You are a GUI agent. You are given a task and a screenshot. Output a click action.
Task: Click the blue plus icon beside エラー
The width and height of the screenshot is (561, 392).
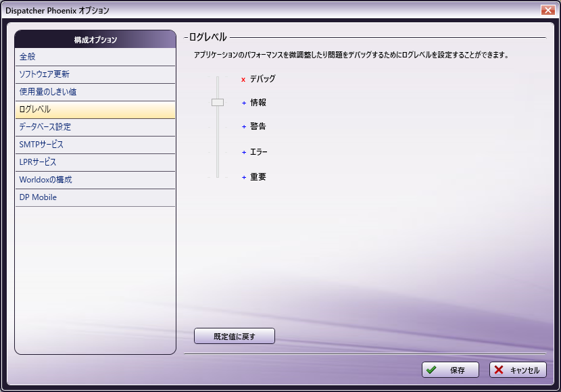click(x=244, y=152)
